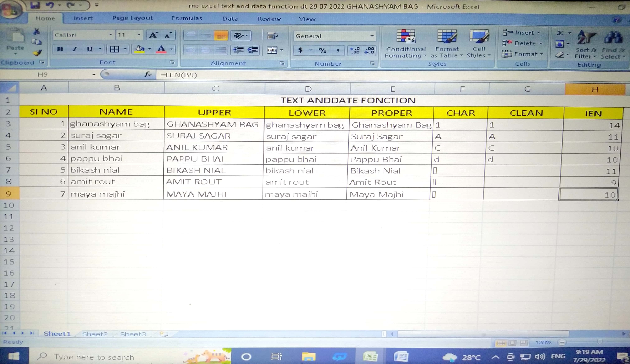
Task: Click the AutoSum sigma icon
Action: click(560, 33)
